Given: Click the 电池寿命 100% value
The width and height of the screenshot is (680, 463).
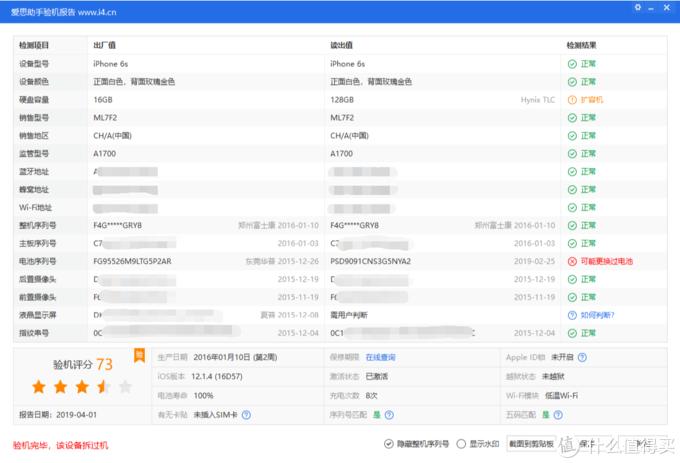Looking at the screenshot, I should pyautogui.click(x=203, y=395).
